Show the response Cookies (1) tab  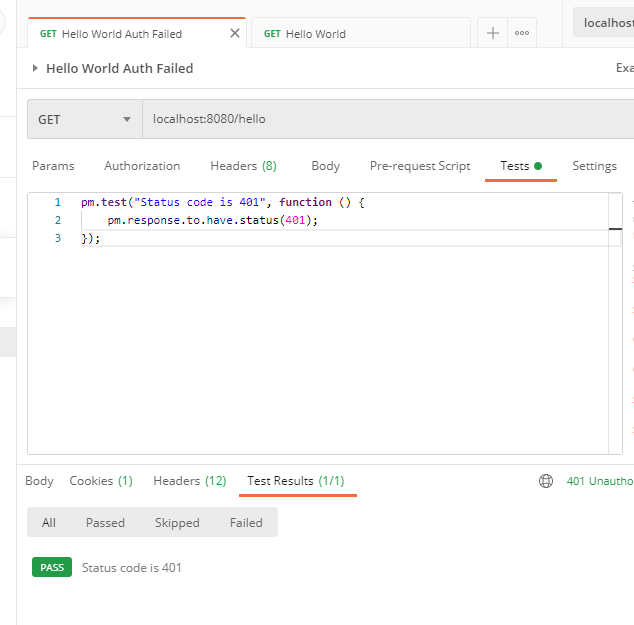[x=101, y=481]
